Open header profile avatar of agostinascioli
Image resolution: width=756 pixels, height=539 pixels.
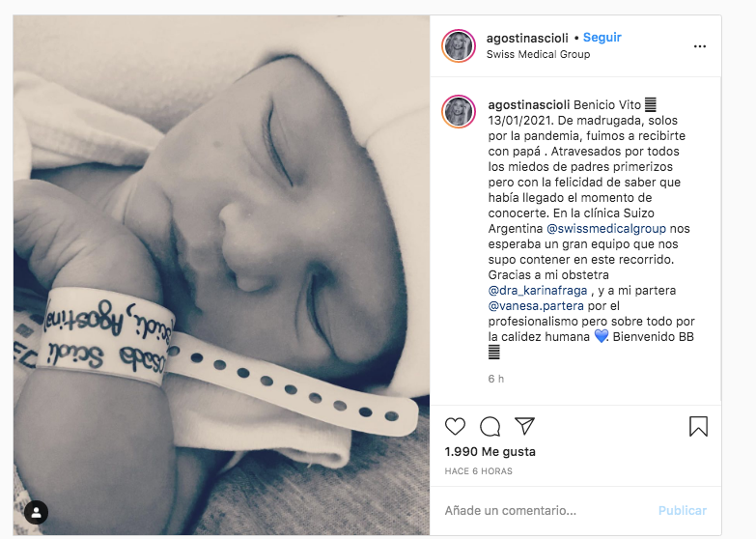459,46
